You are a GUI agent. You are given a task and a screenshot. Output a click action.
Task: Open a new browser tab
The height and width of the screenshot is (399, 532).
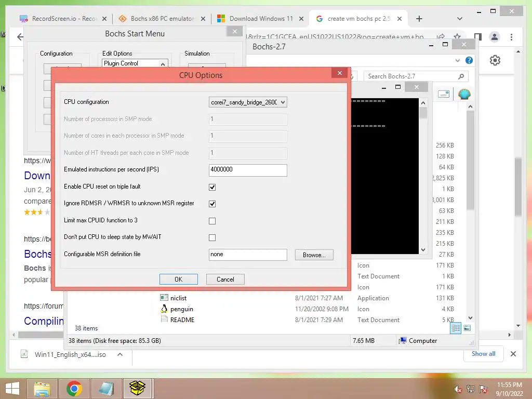click(x=419, y=19)
